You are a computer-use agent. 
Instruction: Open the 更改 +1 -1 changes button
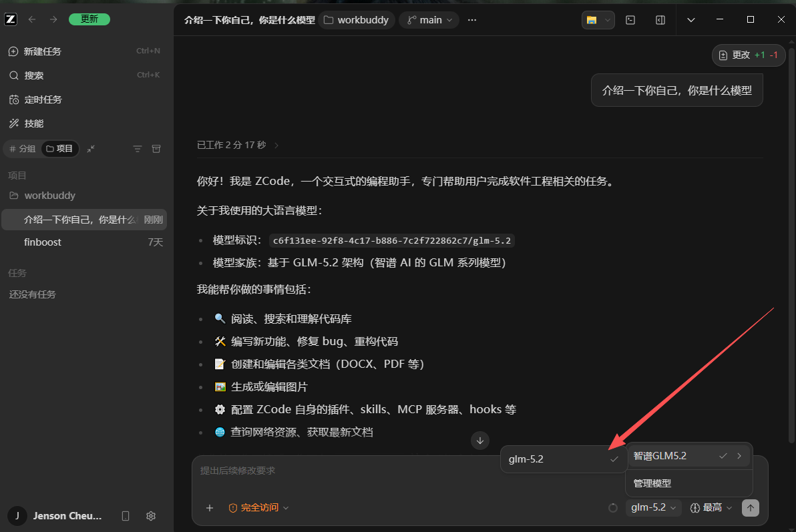(749, 55)
